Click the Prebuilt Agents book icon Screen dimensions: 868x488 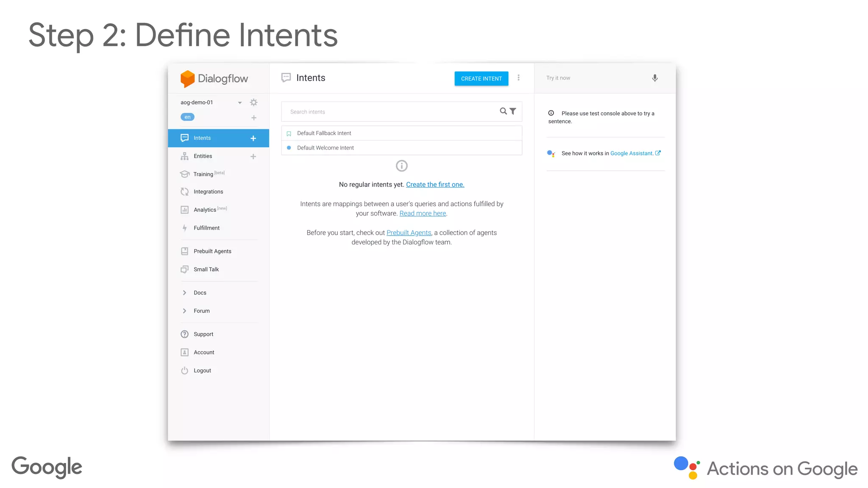[184, 251]
